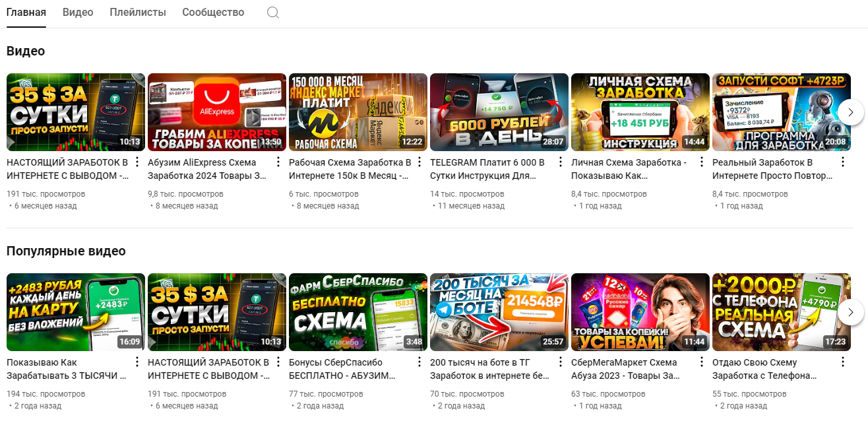Open the 6000 рублей в день thumbnail
This screenshot has width=868, height=427.
click(x=499, y=112)
